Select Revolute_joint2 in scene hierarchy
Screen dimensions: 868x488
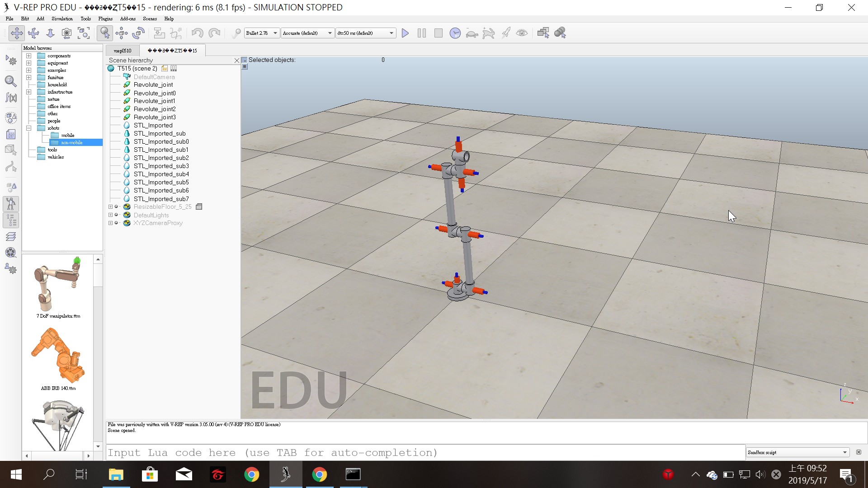[155, 109]
